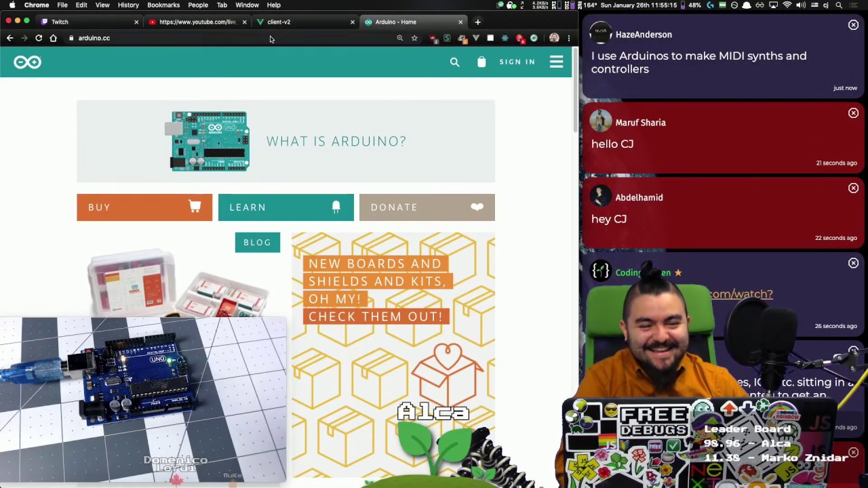Open Vue devtools extension icon
This screenshot has height=488, width=868.
click(475, 38)
